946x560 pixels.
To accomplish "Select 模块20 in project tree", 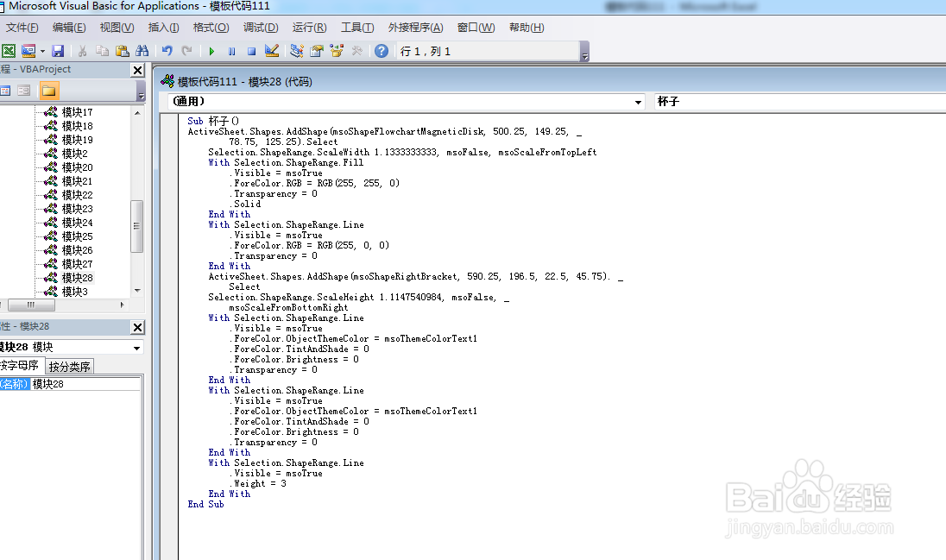I will coord(77,167).
